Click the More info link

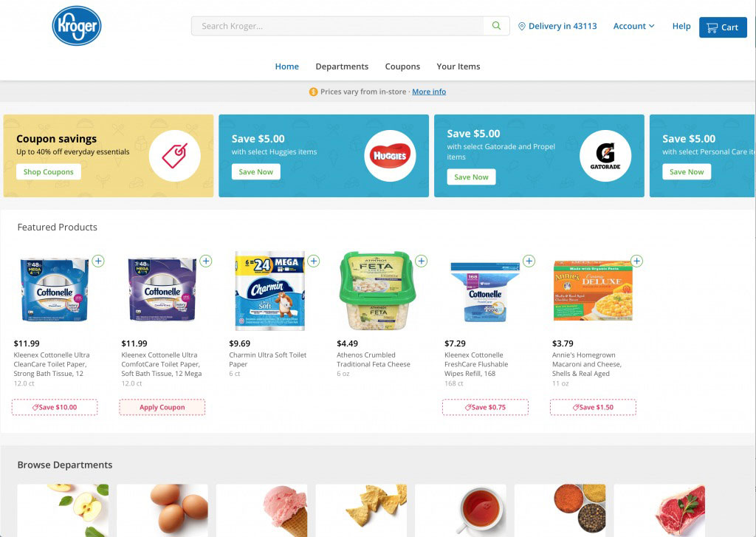coord(429,92)
